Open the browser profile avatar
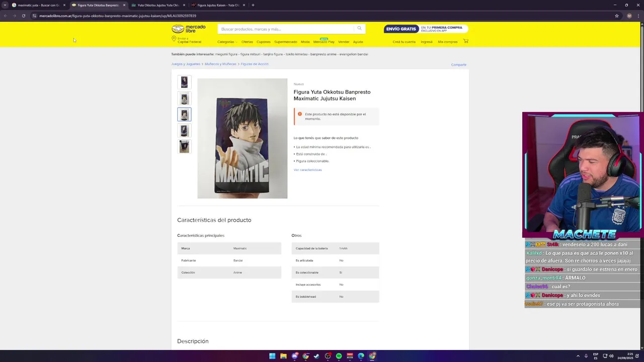The width and height of the screenshot is (644, 362). point(629,16)
